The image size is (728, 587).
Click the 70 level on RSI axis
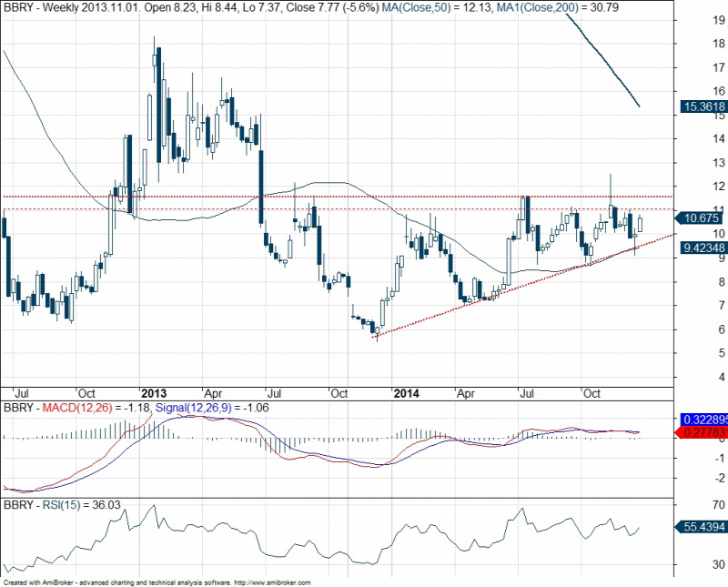point(719,505)
